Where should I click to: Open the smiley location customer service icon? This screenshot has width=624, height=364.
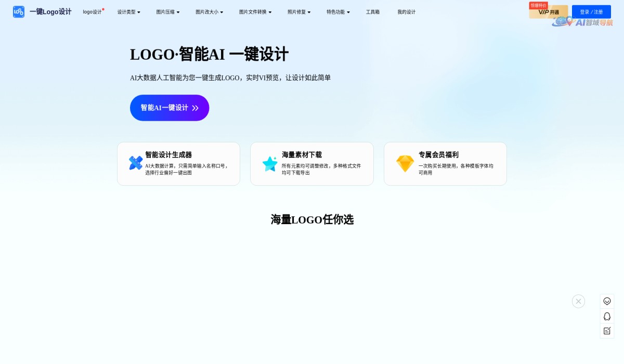tap(607, 301)
